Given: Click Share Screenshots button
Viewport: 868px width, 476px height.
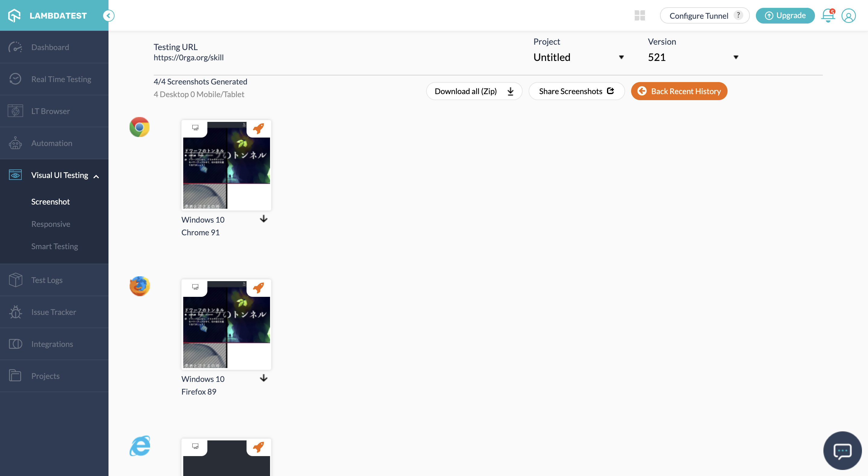Looking at the screenshot, I should [x=577, y=91].
